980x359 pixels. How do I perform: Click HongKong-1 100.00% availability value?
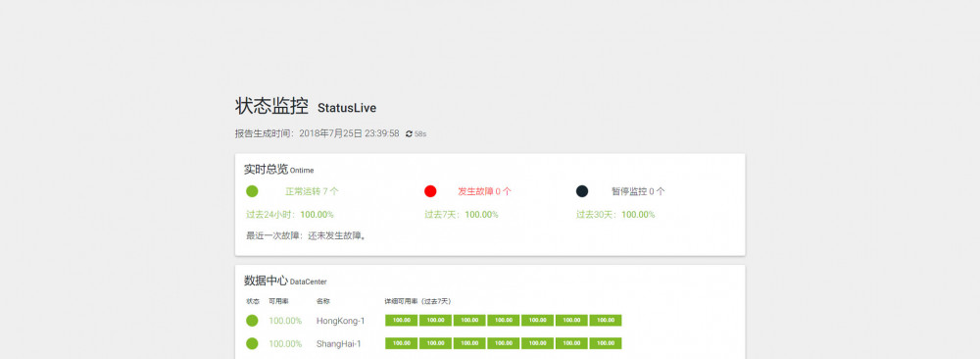pyautogui.click(x=285, y=321)
